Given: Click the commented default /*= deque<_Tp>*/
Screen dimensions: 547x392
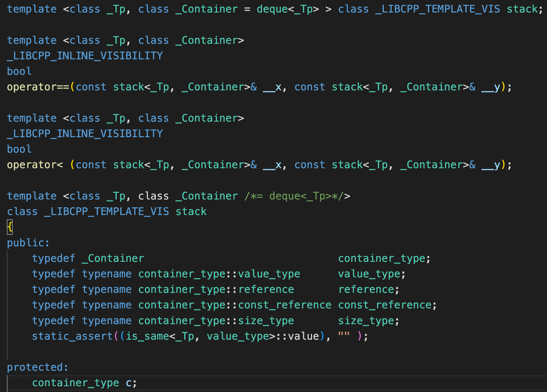Looking at the screenshot, I should coord(294,196).
